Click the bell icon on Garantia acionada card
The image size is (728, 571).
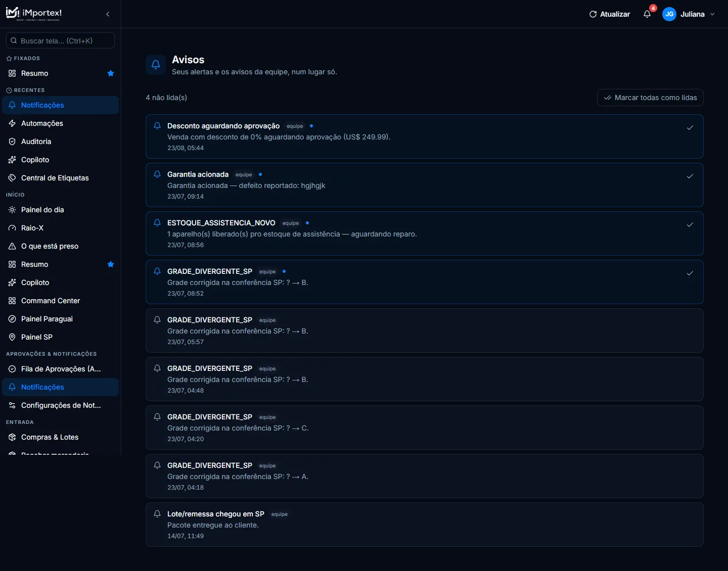[157, 174]
